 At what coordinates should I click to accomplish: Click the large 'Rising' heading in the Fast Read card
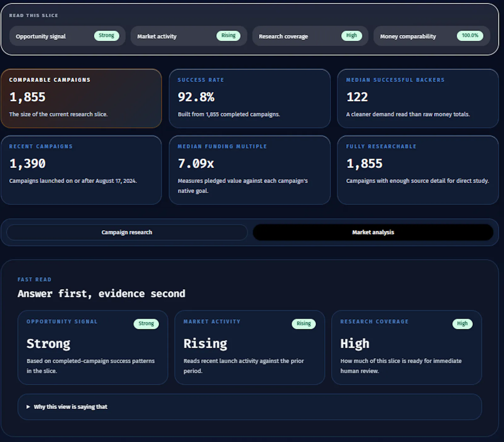205,344
